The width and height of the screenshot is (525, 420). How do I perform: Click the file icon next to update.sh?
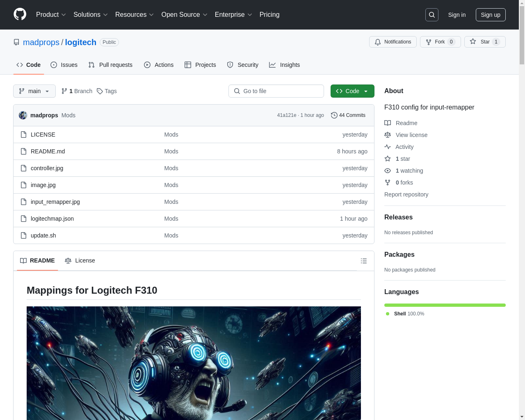pyautogui.click(x=24, y=235)
